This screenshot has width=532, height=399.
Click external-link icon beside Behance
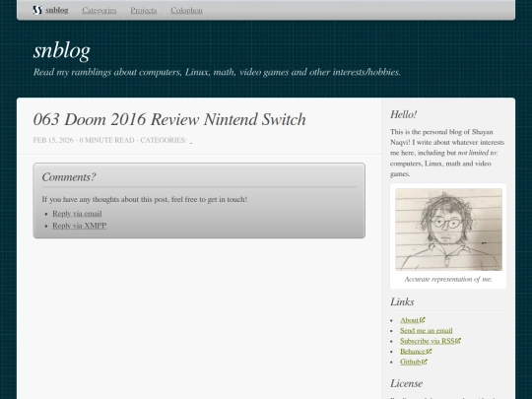point(429,351)
